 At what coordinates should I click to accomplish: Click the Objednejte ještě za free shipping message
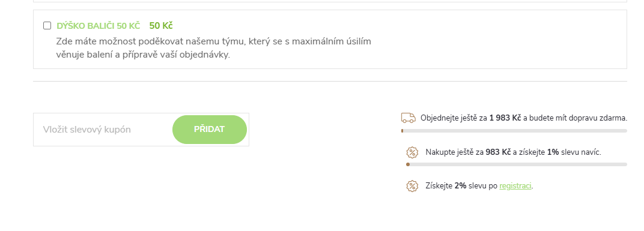pyautogui.click(x=524, y=118)
